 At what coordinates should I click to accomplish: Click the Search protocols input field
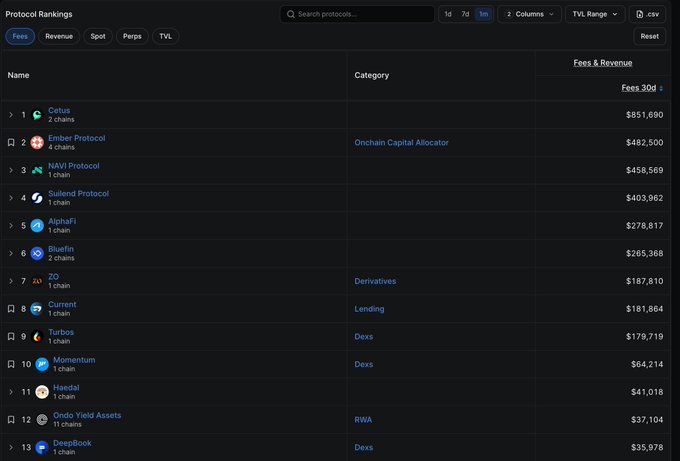point(357,14)
